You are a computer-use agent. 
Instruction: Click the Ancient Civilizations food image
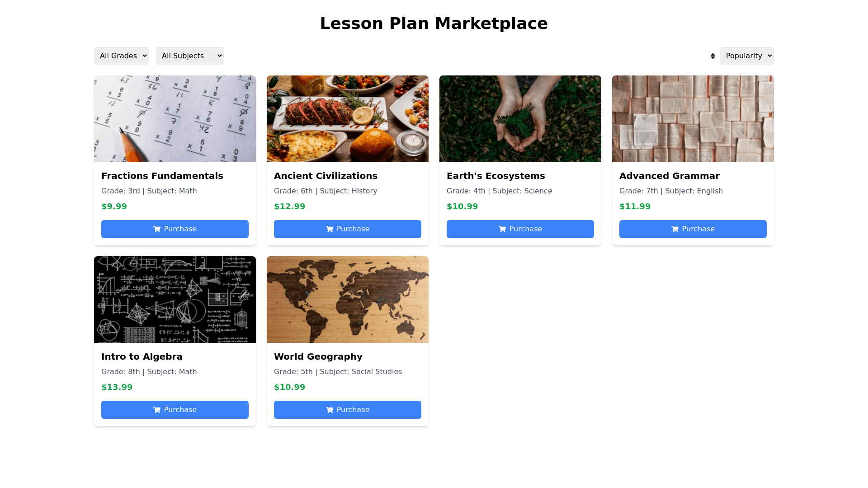348,119
